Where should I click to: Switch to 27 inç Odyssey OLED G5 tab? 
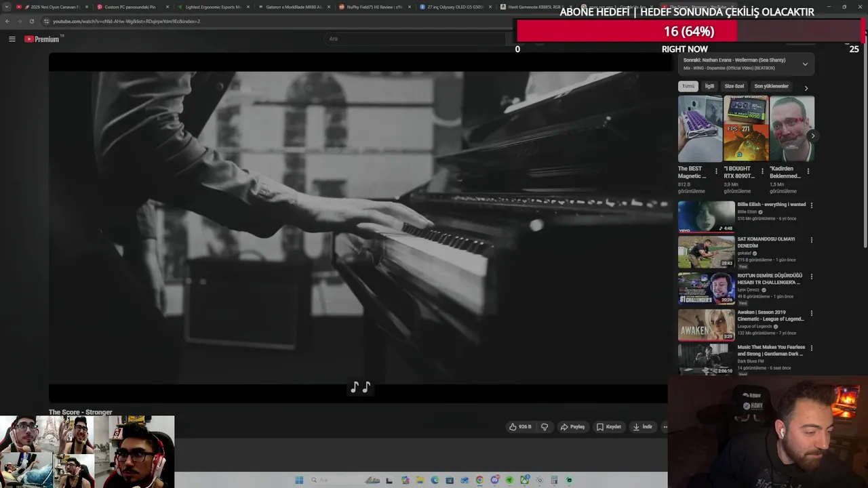(454, 7)
